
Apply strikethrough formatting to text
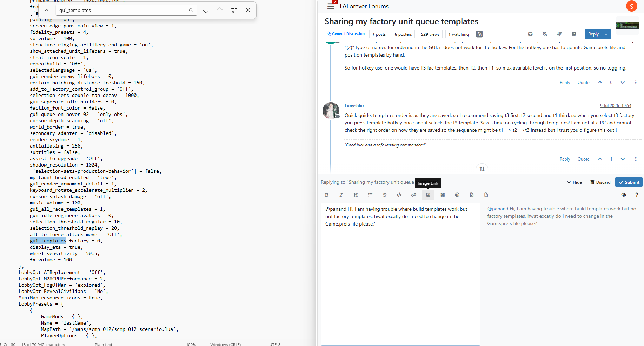385,195
